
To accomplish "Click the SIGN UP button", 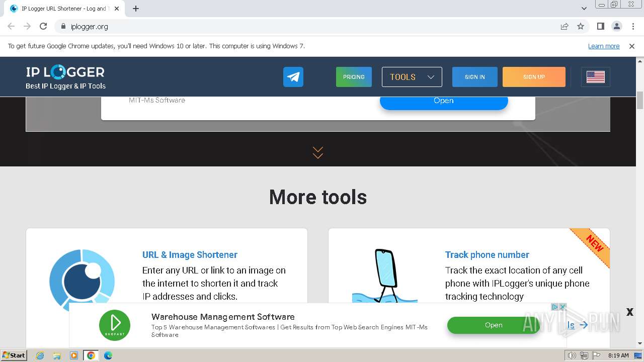I will point(534,77).
